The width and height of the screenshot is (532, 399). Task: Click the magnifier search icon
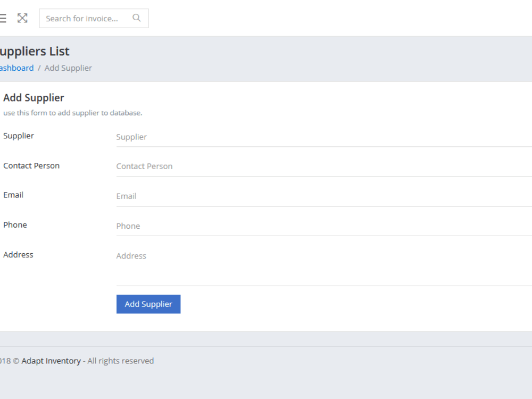coord(136,18)
